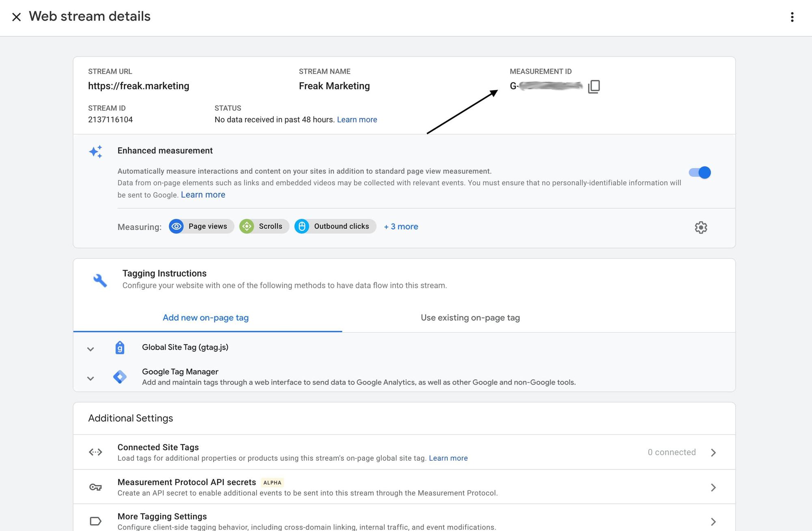The width and height of the screenshot is (812, 531).
Task: Click the Scrolls chip icon
Action: [246, 226]
